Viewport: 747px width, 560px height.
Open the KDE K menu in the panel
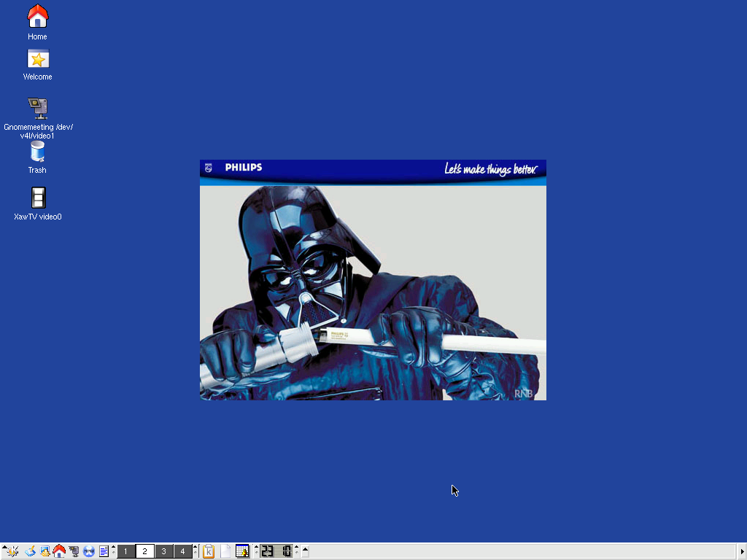[12, 551]
